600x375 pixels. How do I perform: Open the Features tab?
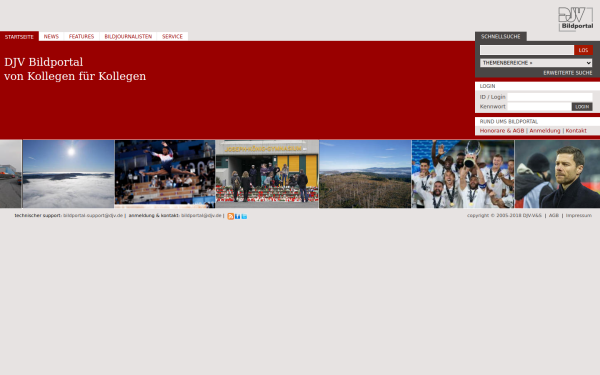pos(81,36)
